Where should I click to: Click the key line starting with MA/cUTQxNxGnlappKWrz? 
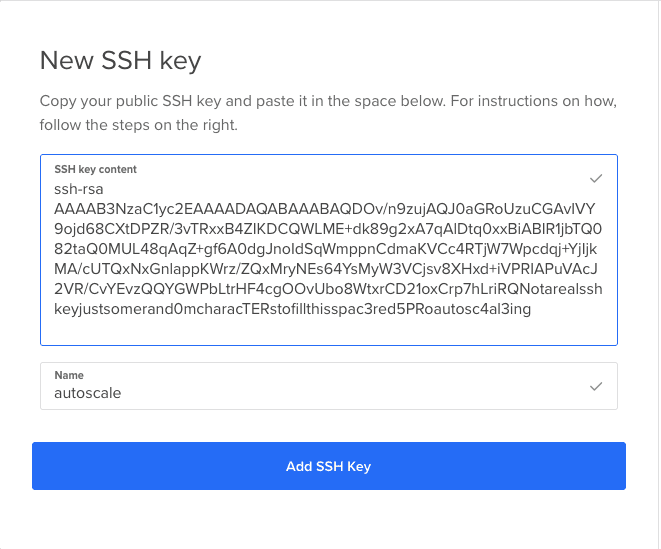326,269
